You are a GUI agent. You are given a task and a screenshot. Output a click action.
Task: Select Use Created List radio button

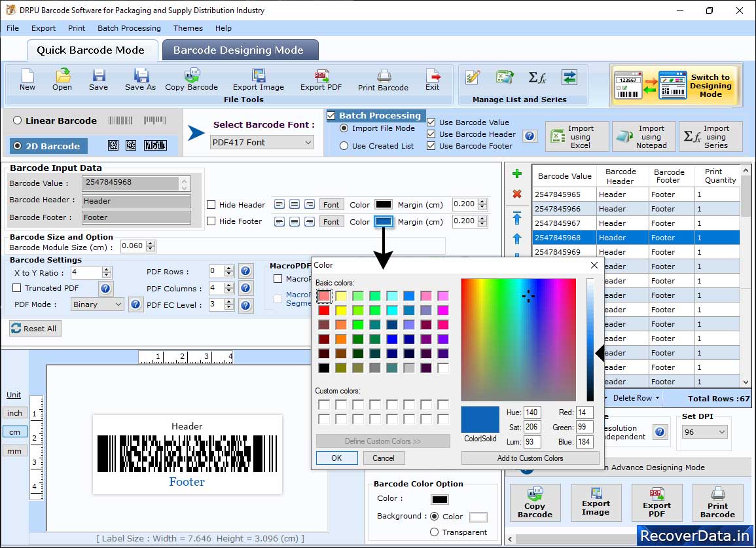(344, 146)
